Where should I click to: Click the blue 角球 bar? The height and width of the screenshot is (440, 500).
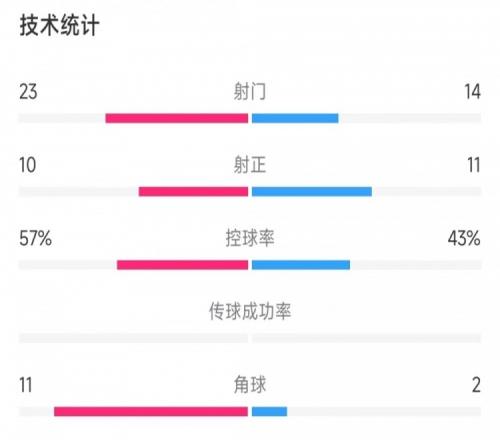click(x=269, y=412)
